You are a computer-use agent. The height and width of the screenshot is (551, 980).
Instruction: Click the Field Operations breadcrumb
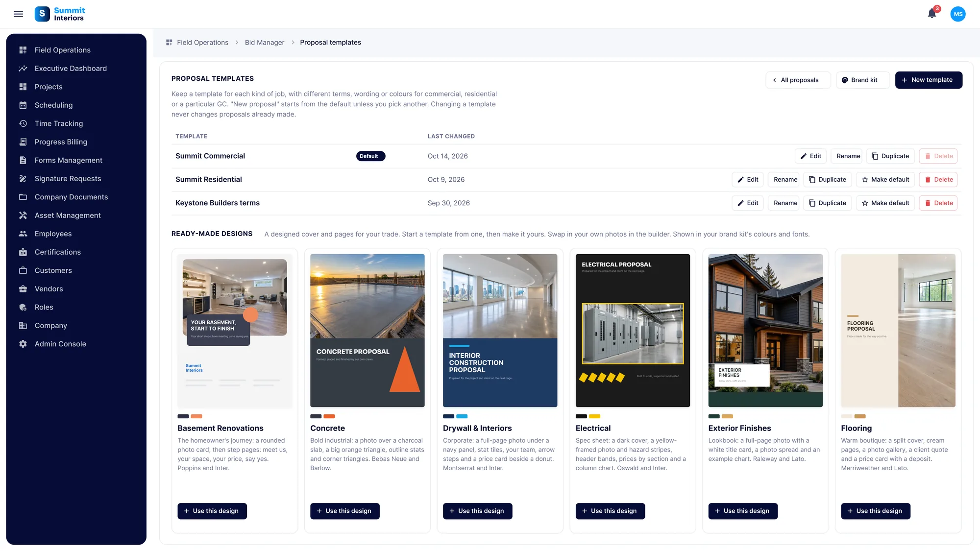coord(202,43)
